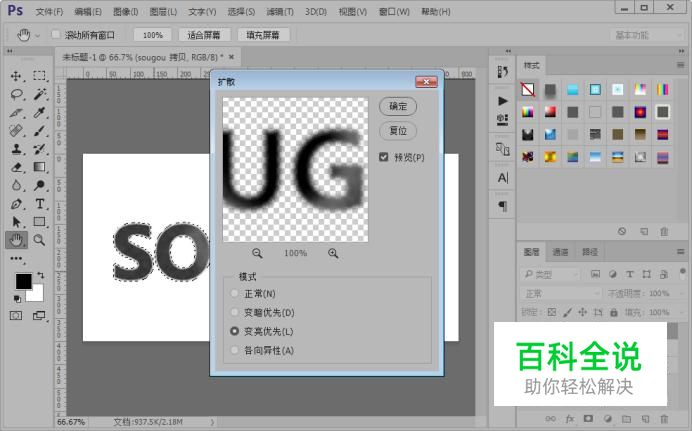Select the Rectangle shape tool

39,222
